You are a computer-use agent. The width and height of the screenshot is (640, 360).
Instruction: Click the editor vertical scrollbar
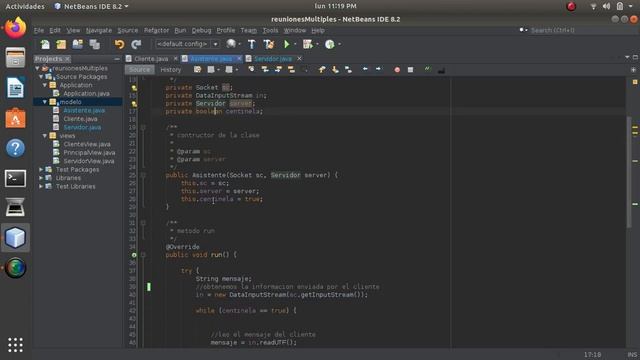(x=629, y=171)
